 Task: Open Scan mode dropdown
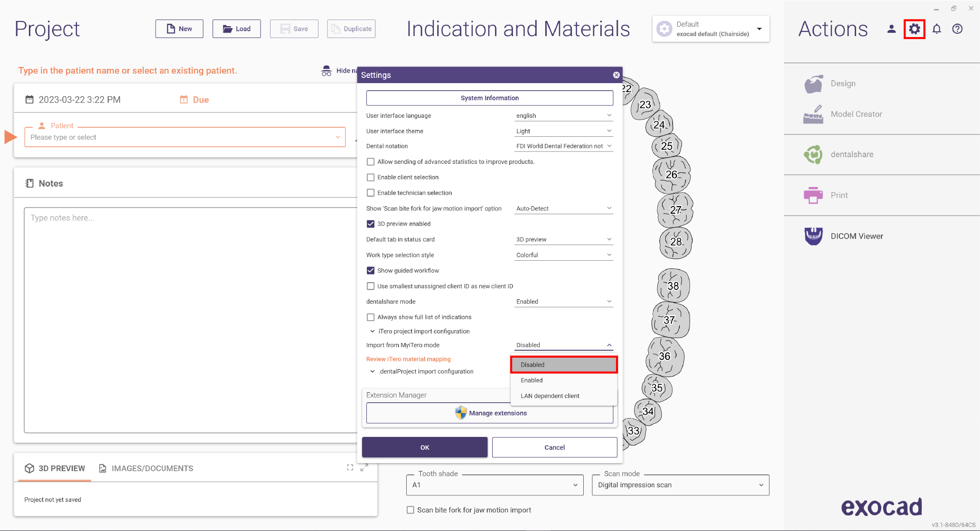pos(681,485)
